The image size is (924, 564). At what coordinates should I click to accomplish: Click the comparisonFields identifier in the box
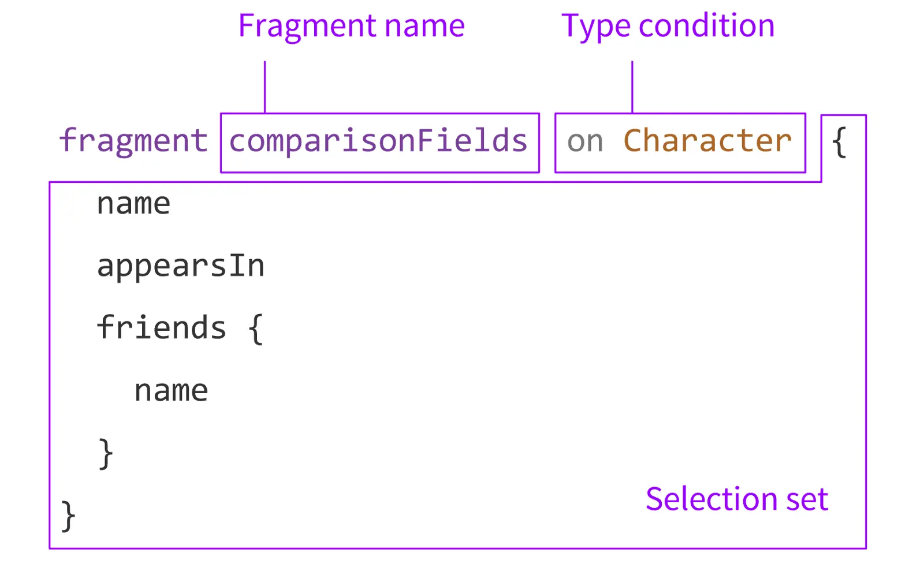tap(378, 141)
